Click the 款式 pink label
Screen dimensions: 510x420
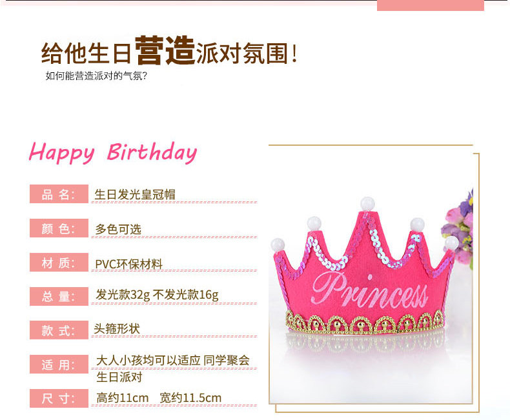click(x=59, y=330)
